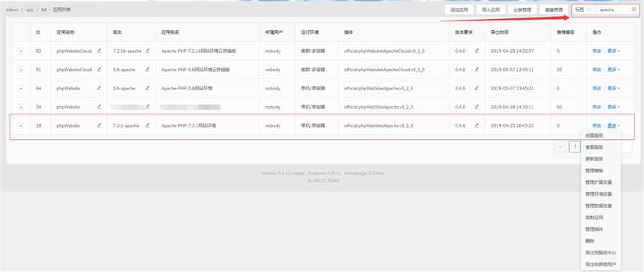Edit version requirement 0.4.6 in row 81
Viewport: 644px width, 272px height.
coord(477,70)
